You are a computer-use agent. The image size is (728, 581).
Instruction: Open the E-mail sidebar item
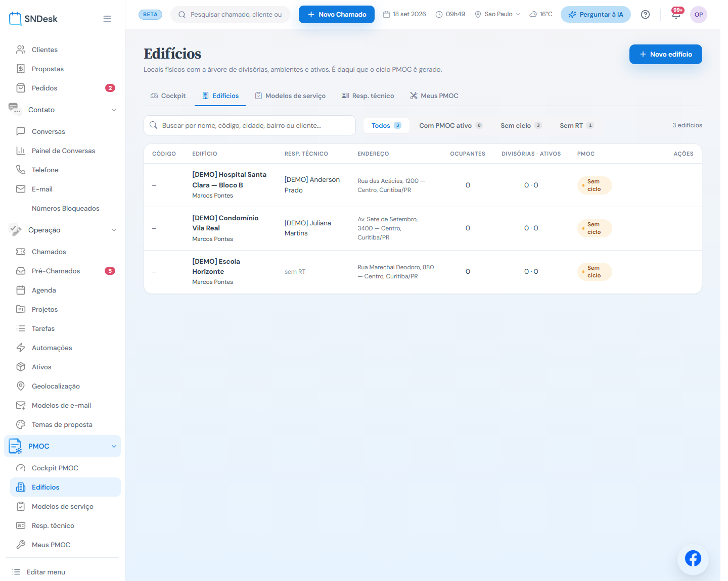pyautogui.click(x=65, y=189)
